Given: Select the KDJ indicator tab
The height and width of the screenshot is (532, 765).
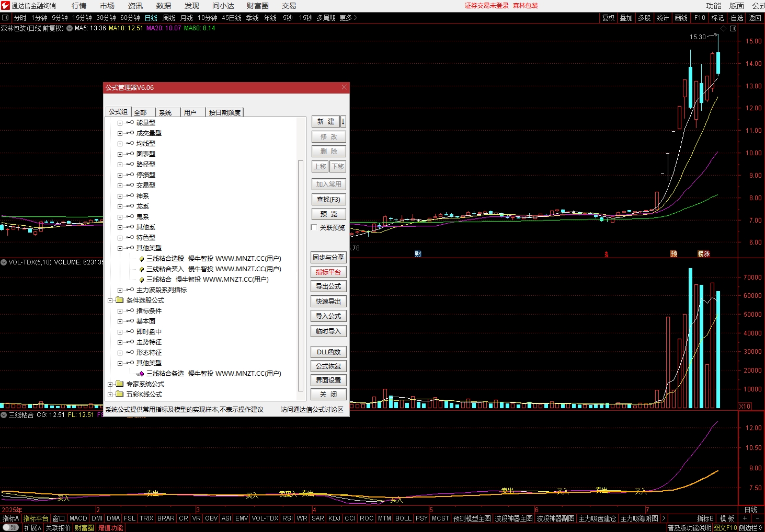Looking at the screenshot, I should tap(334, 518).
